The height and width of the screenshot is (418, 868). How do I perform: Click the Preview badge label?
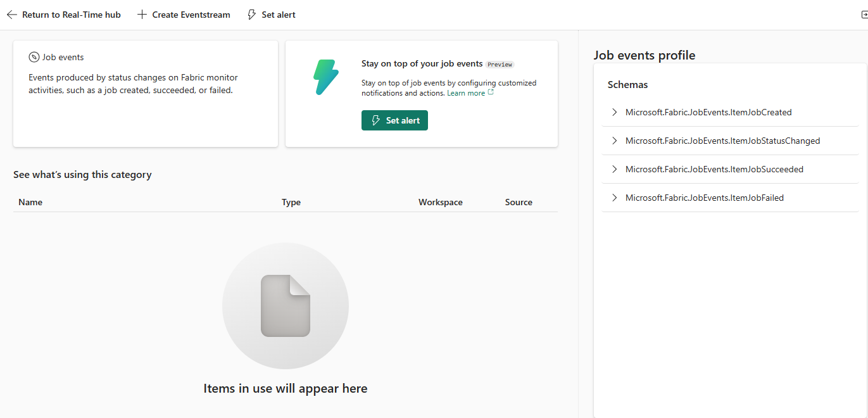pos(500,65)
